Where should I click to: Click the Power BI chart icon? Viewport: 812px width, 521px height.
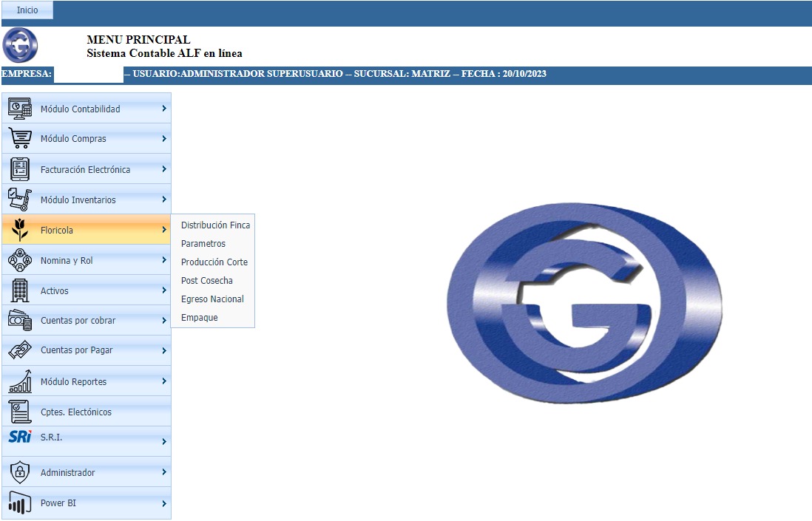coord(20,503)
